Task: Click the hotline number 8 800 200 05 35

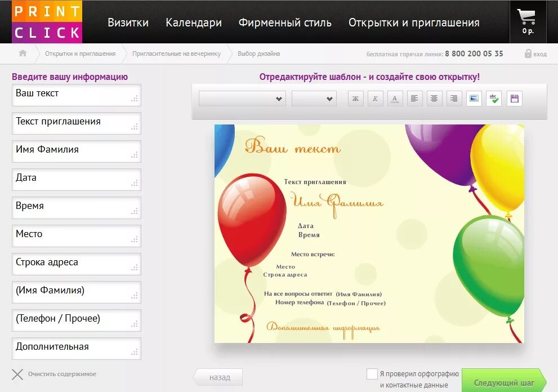Action: (x=474, y=54)
